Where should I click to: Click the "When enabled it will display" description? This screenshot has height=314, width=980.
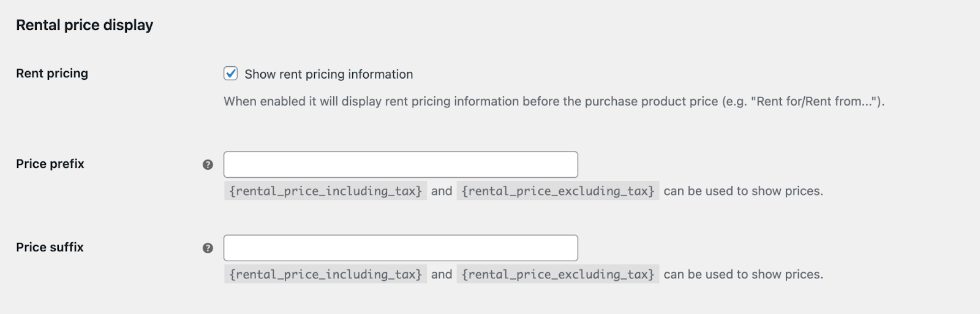[x=554, y=101]
